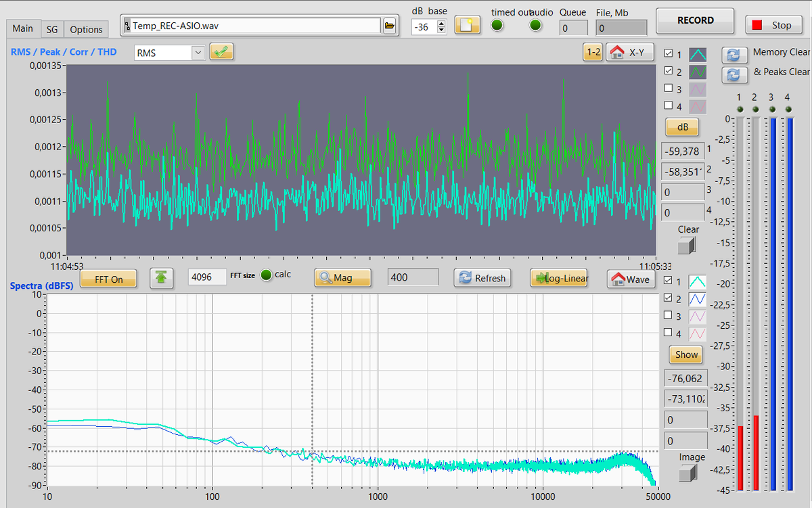812x508 pixels.
Task: Click the yellow new file note icon
Action: pyautogui.click(x=467, y=25)
